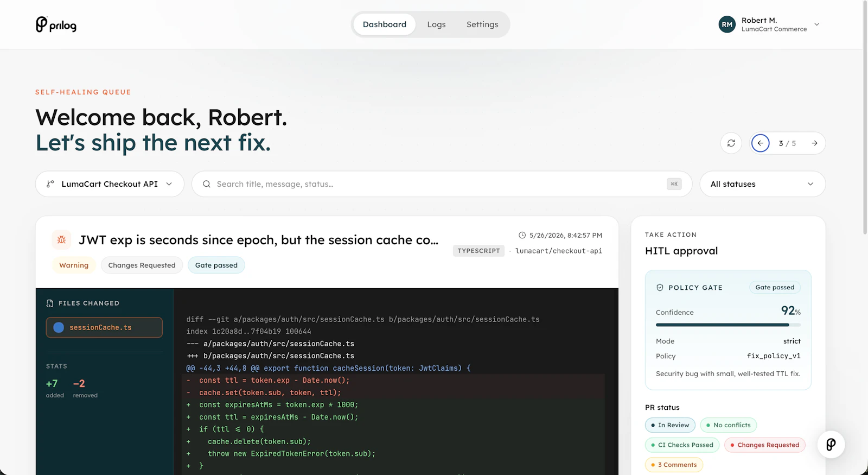Click the Policy Gate shield icon

pos(660,288)
